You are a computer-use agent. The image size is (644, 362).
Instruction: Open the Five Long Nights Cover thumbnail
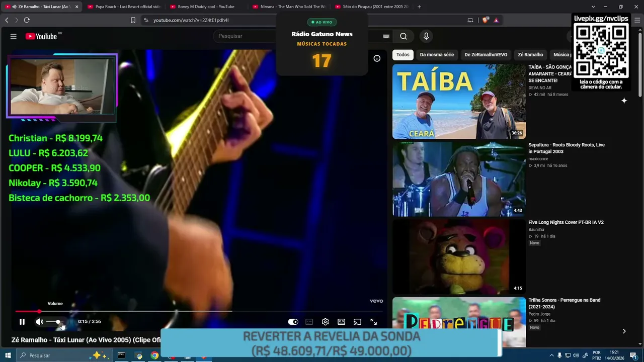point(459,257)
